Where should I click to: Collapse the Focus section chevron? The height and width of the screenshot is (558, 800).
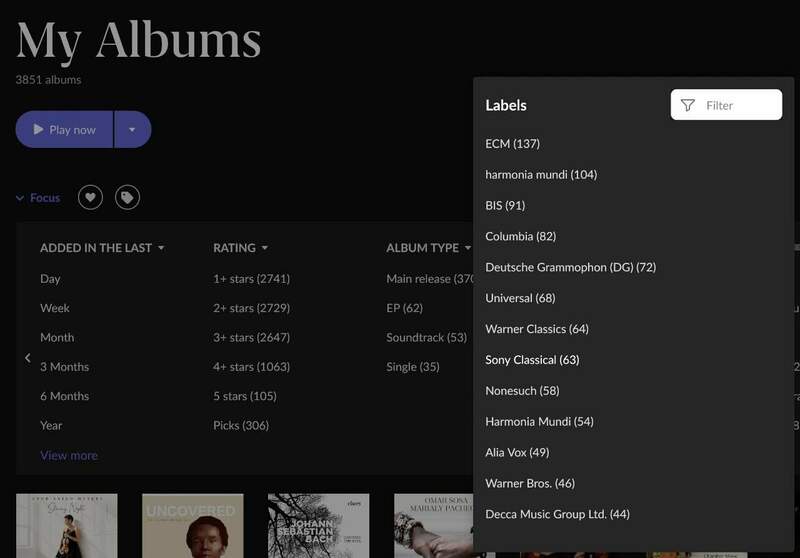click(20, 198)
